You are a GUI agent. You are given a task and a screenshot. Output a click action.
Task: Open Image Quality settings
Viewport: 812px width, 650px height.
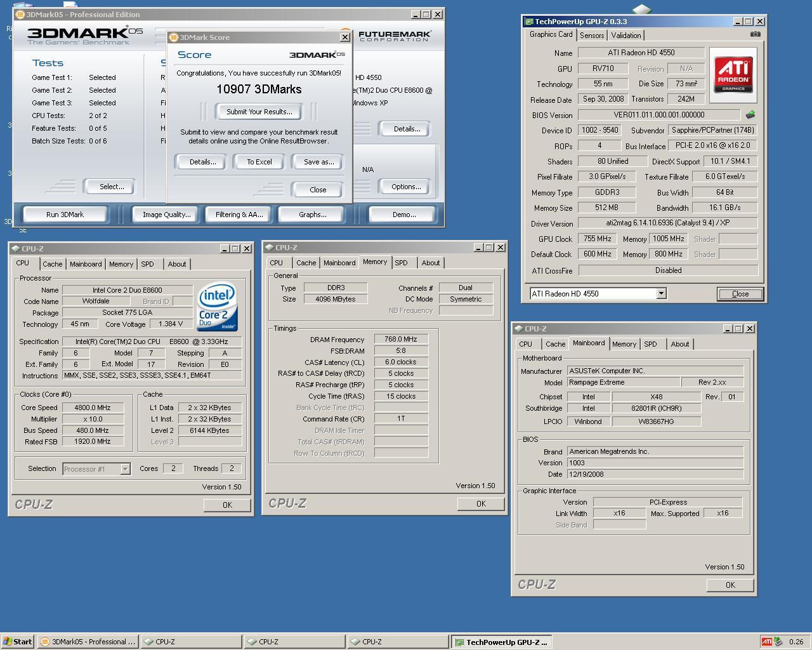coord(166,215)
